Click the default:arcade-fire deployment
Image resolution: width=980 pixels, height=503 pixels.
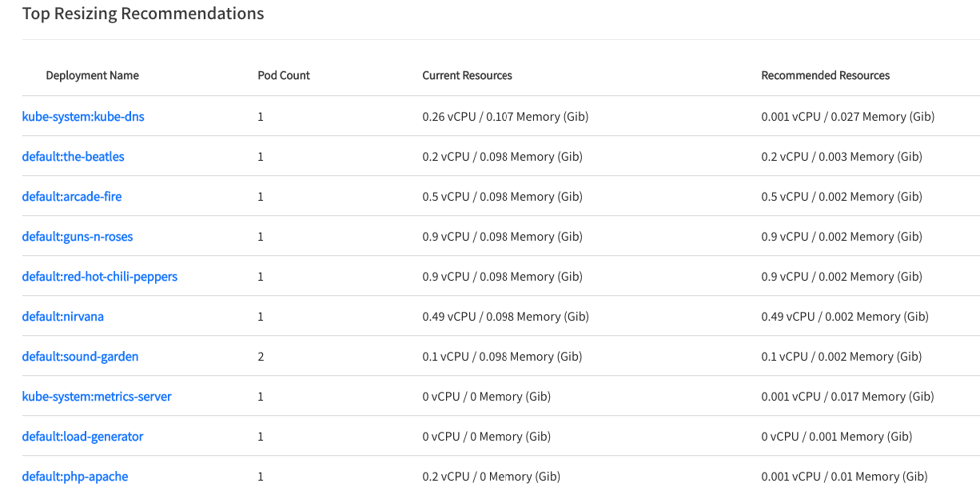(x=72, y=197)
